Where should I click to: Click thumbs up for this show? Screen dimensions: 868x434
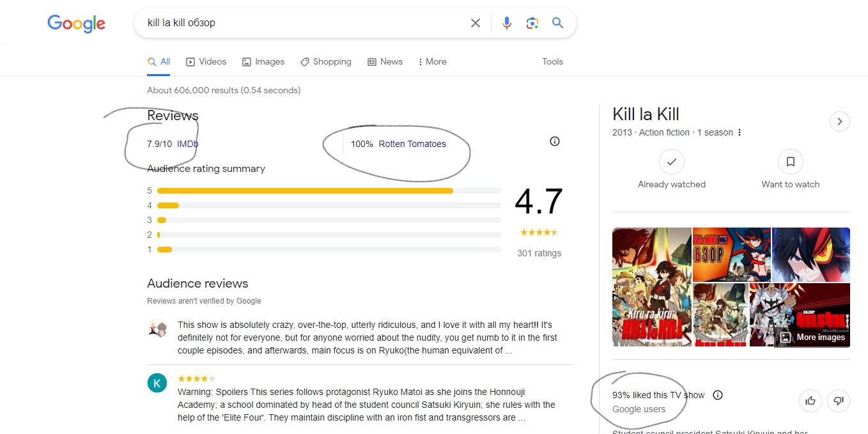(x=810, y=401)
